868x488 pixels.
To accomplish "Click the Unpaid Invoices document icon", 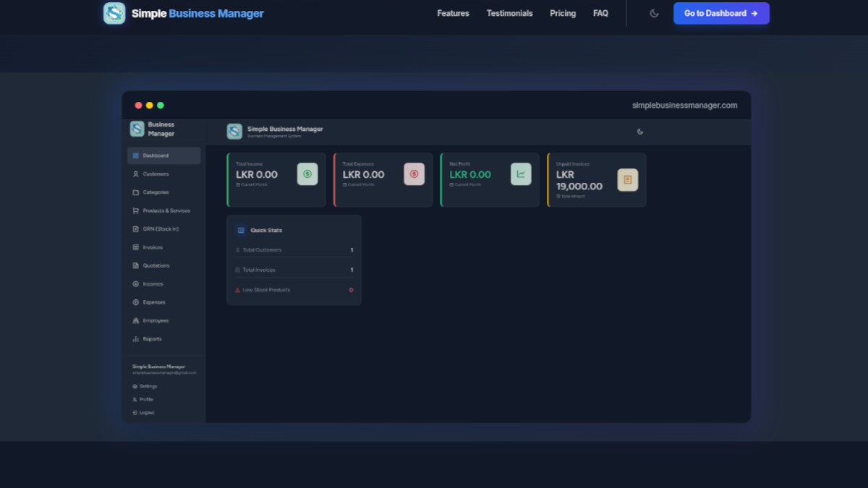I will pos(627,179).
